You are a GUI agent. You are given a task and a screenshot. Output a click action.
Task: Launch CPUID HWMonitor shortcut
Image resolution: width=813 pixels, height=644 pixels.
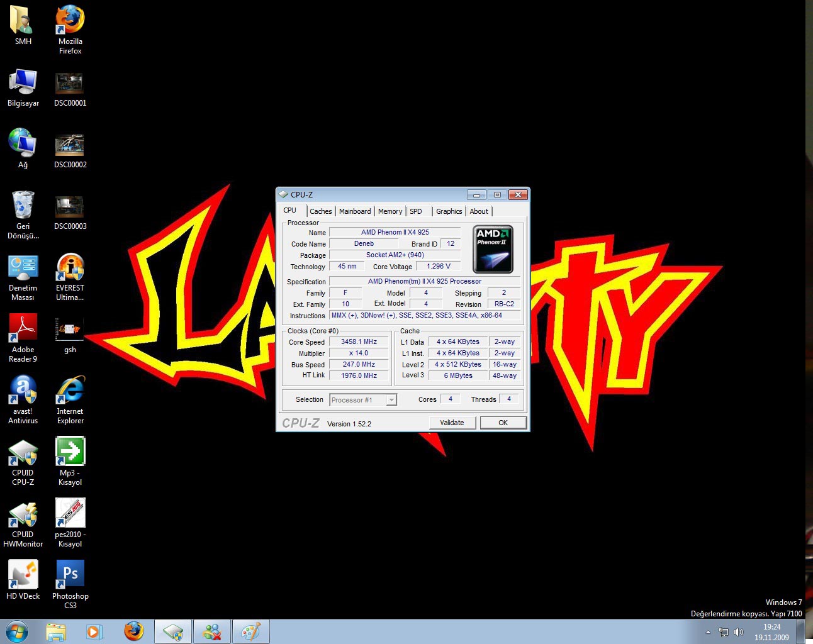pyautogui.click(x=23, y=523)
